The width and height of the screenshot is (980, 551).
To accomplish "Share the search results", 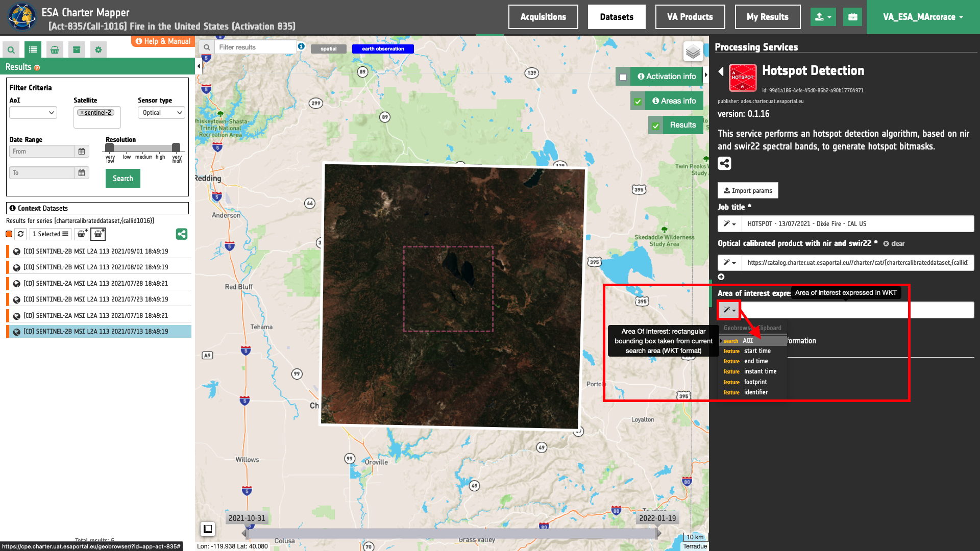I will click(182, 234).
